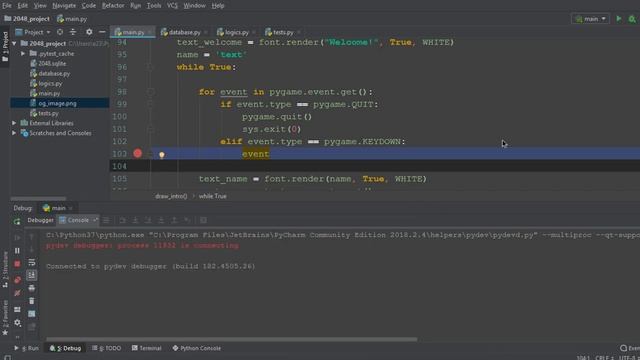The image size is (640, 360).
Task: Click draw_intro() in the breadcrumb bar
Action: click(171, 196)
